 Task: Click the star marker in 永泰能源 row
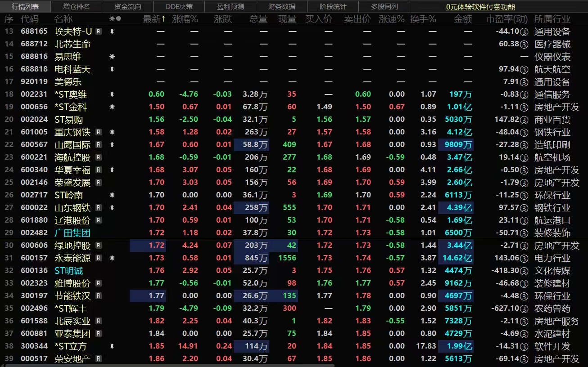112,258
